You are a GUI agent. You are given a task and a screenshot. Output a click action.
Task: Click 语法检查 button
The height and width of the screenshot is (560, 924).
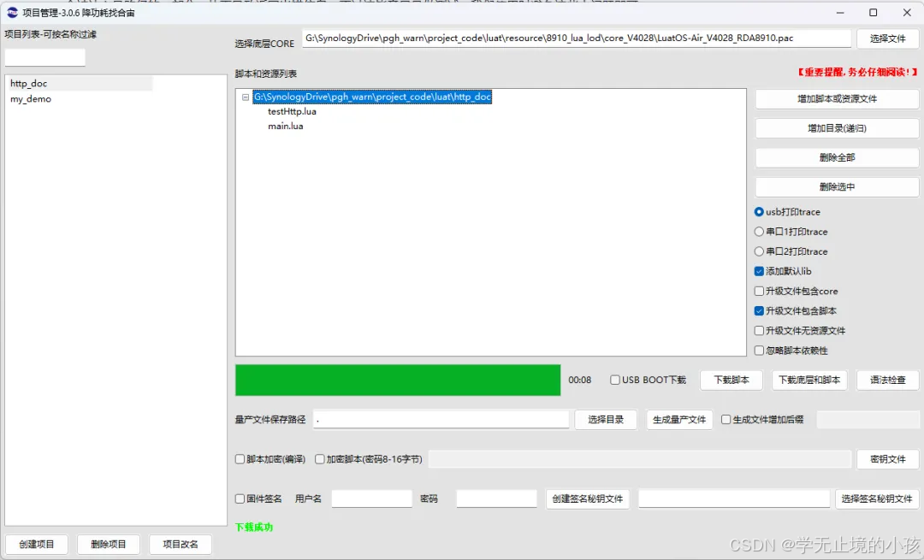pos(887,380)
